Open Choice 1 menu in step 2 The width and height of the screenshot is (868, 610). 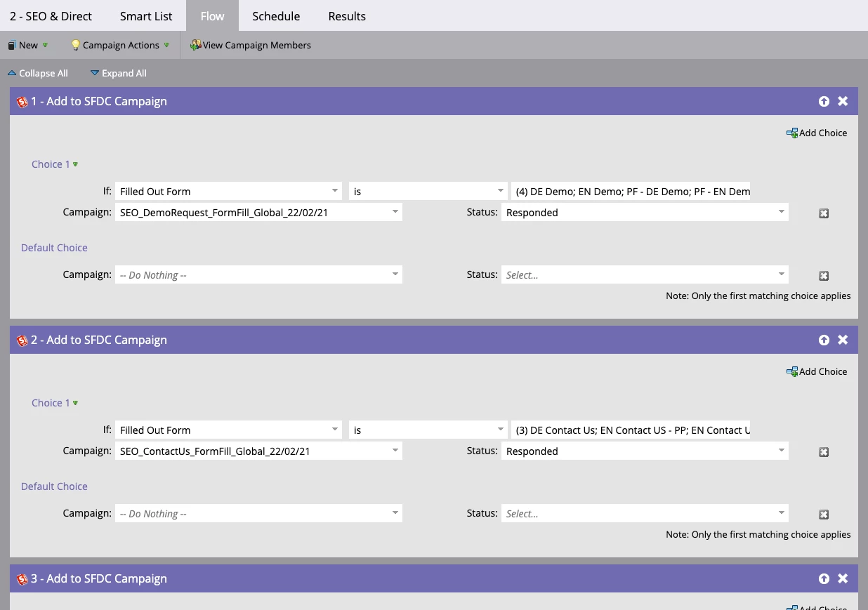[x=55, y=403]
